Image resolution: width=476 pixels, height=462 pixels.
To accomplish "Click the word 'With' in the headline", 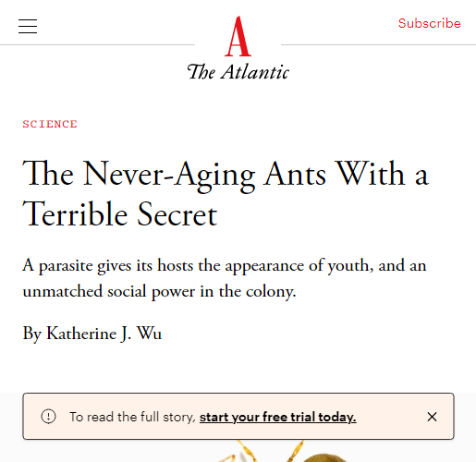I will pyautogui.click(x=370, y=173).
